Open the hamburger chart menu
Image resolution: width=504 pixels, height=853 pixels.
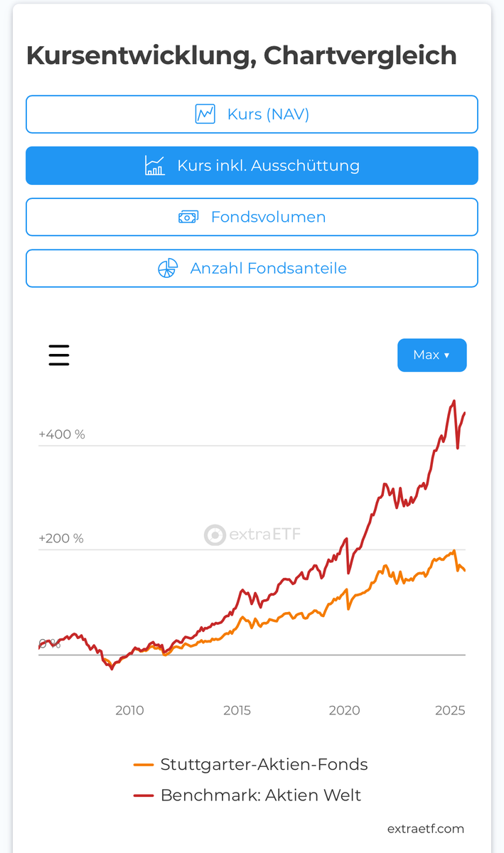click(x=59, y=355)
